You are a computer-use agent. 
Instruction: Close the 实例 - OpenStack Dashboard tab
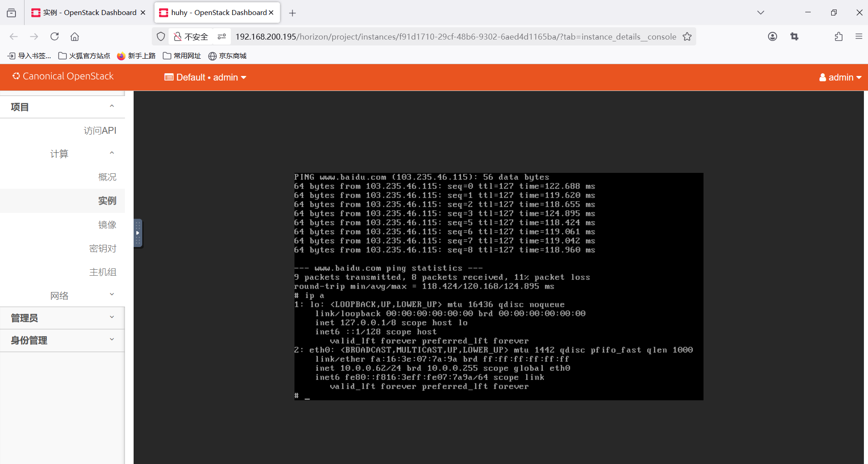pos(143,13)
